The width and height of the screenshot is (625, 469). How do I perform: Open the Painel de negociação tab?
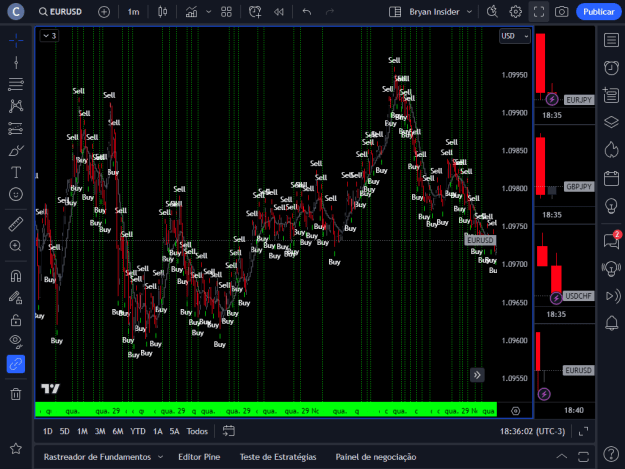click(375, 457)
